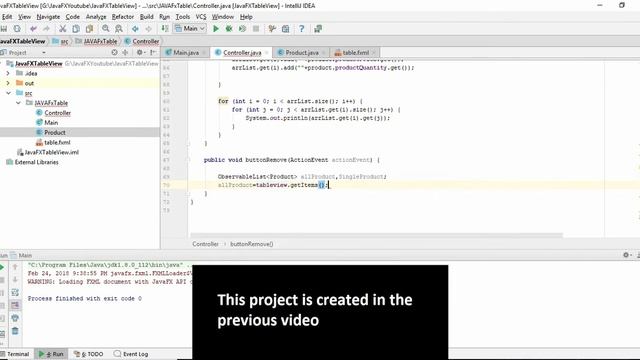Open the Project view selector dropdown
The height and width of the screenshot is (360, 640).
click(44, 53)
